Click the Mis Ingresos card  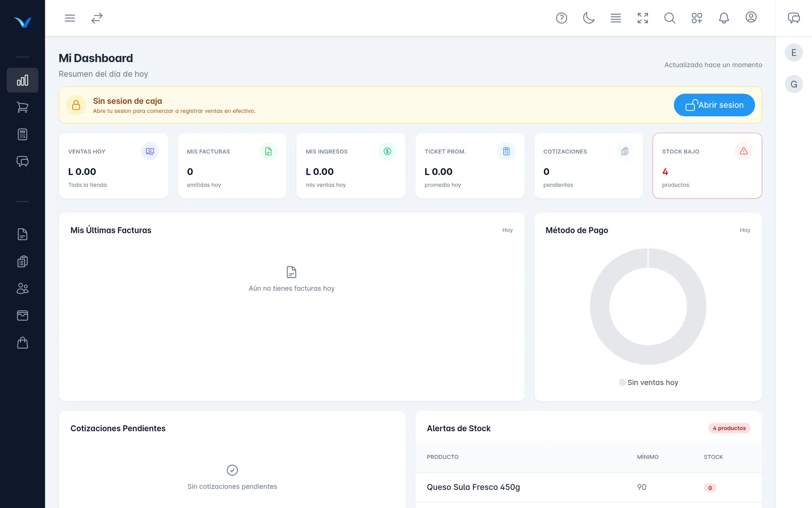click(351, 166)
